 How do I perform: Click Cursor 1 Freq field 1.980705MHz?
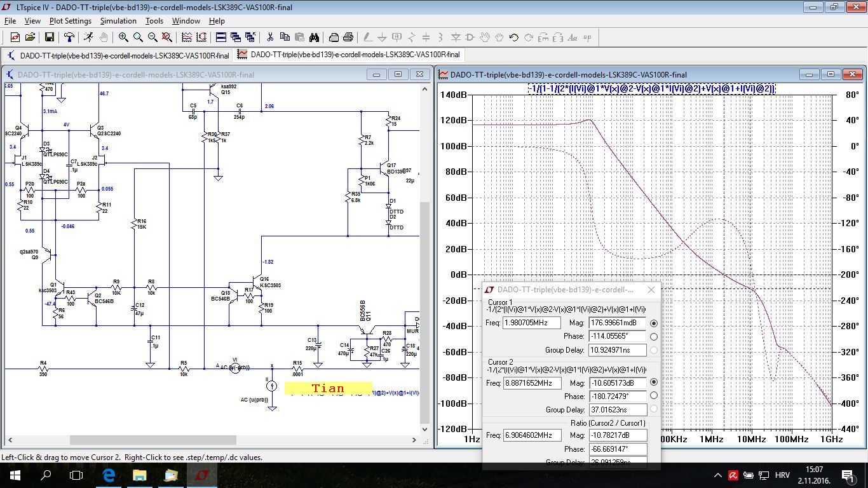(x=531, y=323)
